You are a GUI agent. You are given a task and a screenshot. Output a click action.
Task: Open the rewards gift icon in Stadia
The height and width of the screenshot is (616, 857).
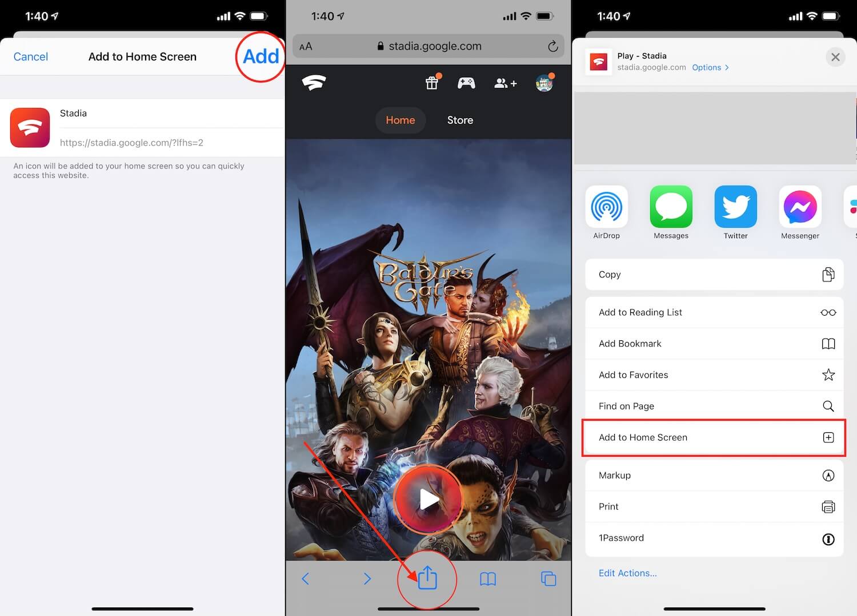(x=431, y=83)
